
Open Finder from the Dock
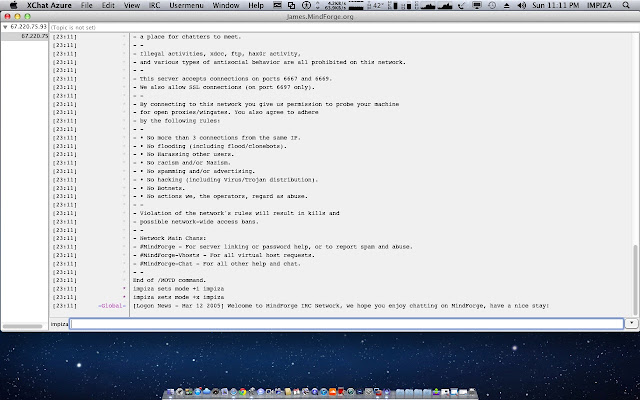[x=171, y=392]
